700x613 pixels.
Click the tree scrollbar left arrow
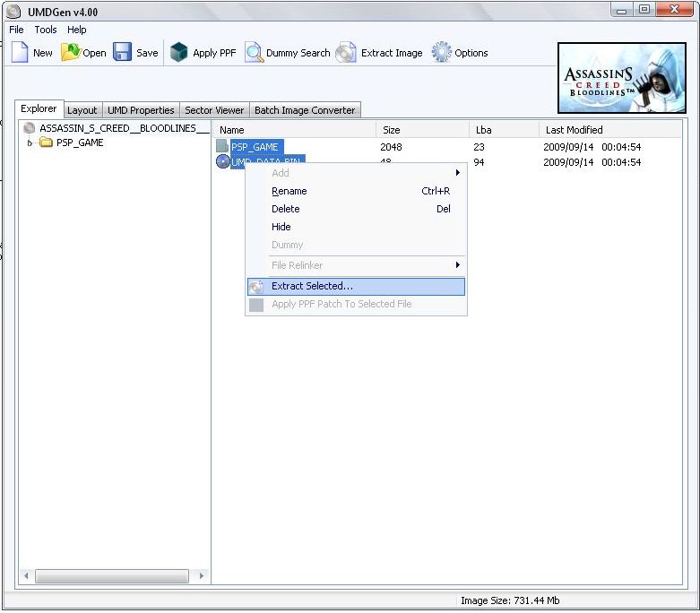point(26,576)
